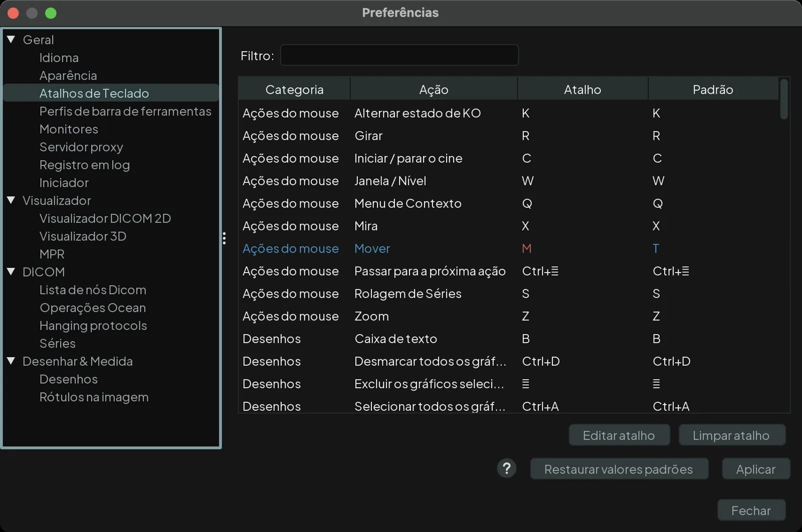
Task: Select the Alternar estado de KO row
Action: coord(509,113)
